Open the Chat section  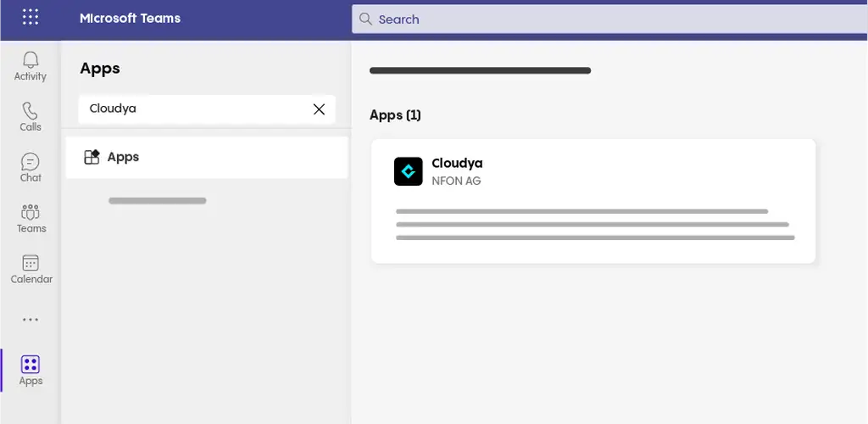coord(31,167)
